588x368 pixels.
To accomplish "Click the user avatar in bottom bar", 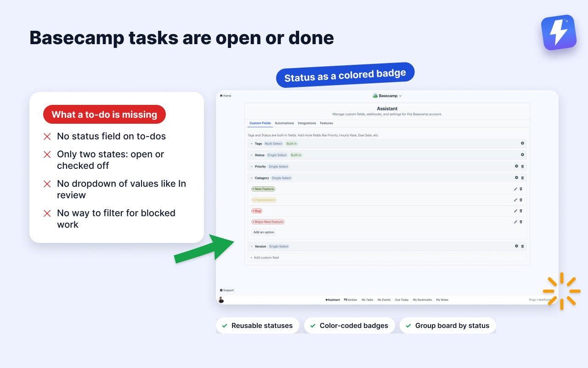I will point(221,300).
